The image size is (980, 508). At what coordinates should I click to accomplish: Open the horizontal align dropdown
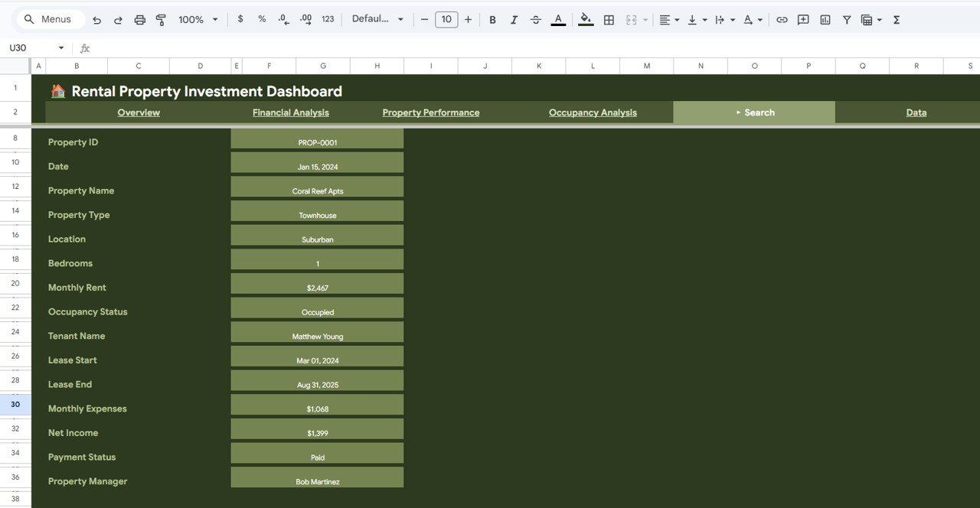pos(668,19)
